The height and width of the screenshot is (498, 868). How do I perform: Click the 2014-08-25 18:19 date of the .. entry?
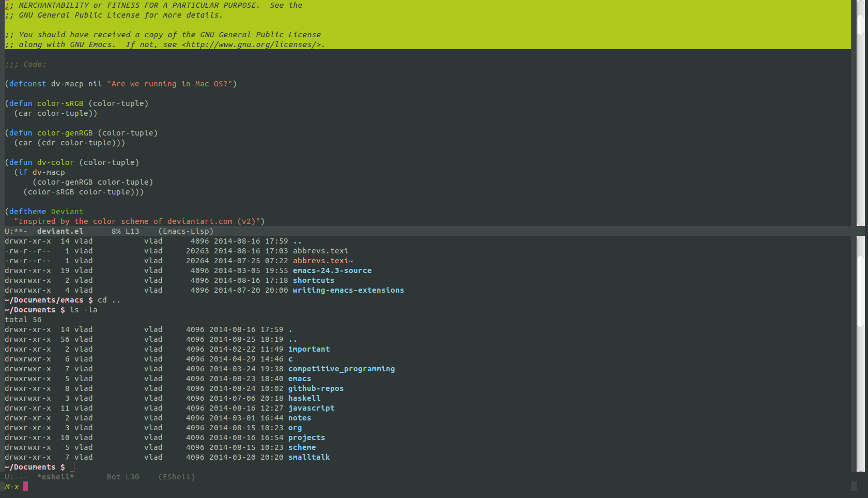(x=246, y=339)
